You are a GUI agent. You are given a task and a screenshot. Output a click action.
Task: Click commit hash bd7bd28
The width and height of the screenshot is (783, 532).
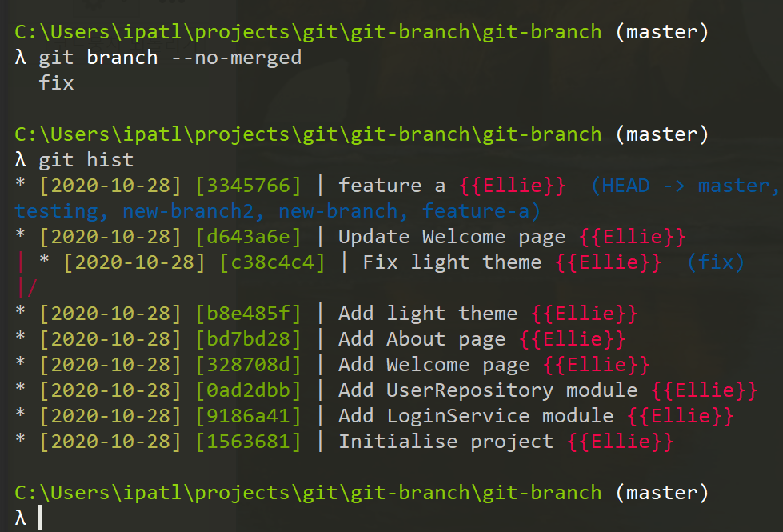(248, 339)
